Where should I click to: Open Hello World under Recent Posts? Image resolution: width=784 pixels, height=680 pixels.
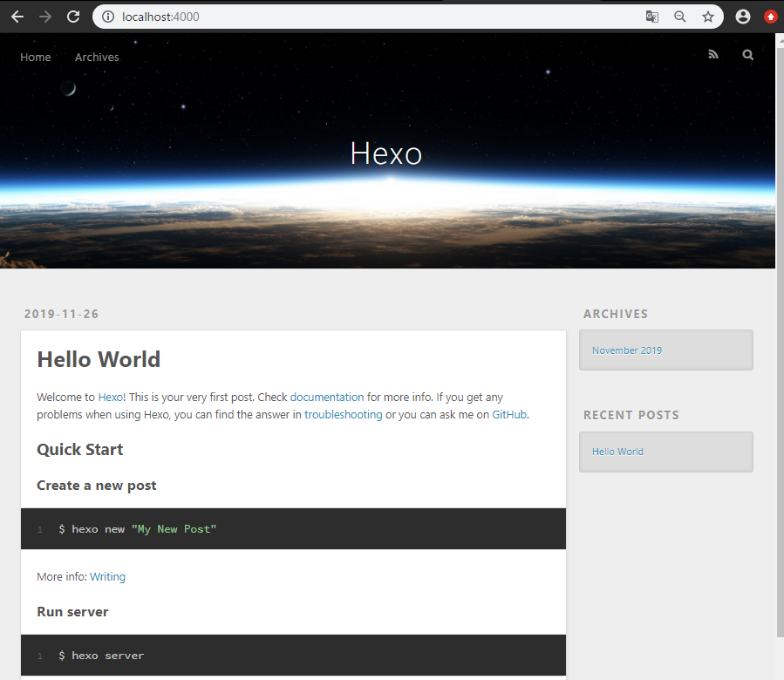click(617, 452)
